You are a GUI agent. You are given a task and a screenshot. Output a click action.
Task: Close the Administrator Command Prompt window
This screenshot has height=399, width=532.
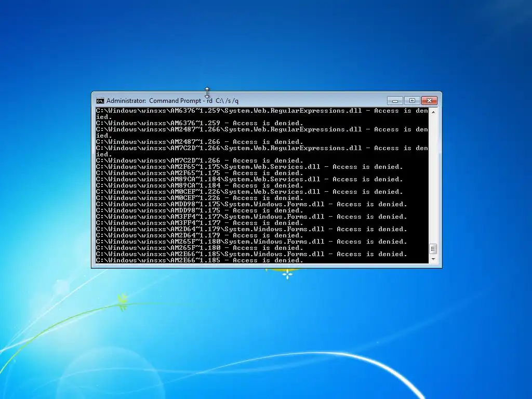[x=429, y=101]
